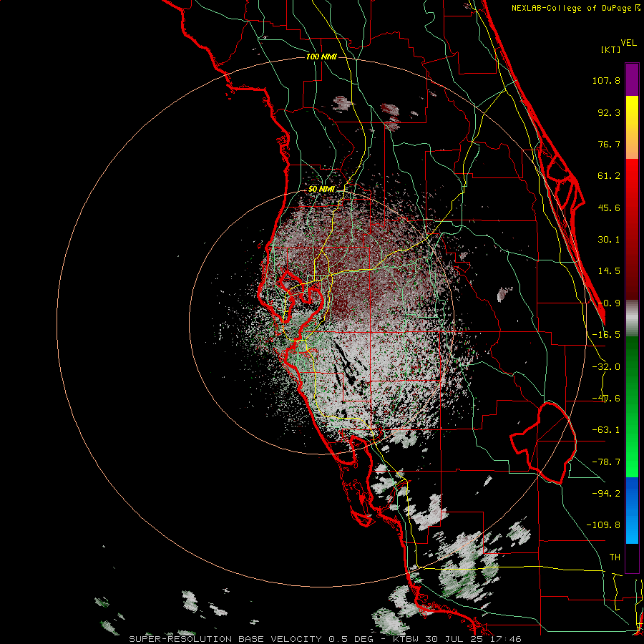
Task: Click the 14.5 legend value
Action: click(x=609, y=271)
